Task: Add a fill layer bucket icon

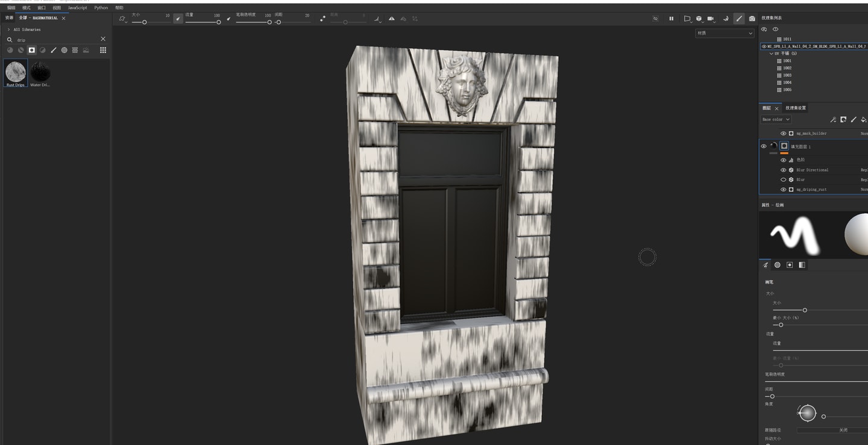Action: point(864,120)
